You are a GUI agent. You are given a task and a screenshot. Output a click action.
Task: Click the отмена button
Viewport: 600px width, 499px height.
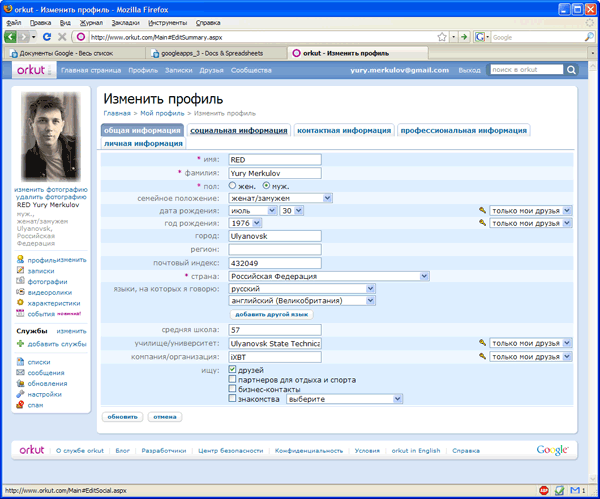coord(165,416)
